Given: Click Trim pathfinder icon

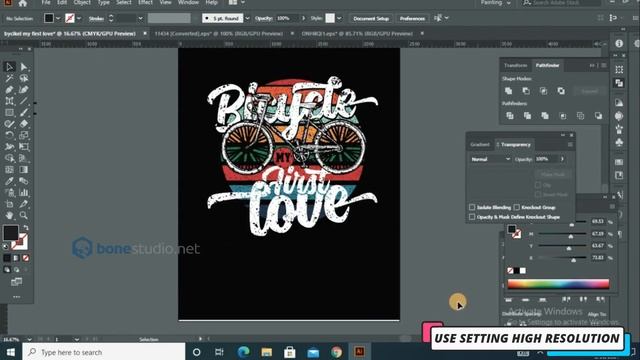Looking at the screenshot, I should pos(527,116).
